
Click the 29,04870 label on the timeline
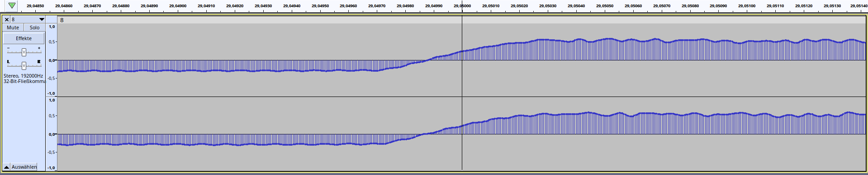92,6
